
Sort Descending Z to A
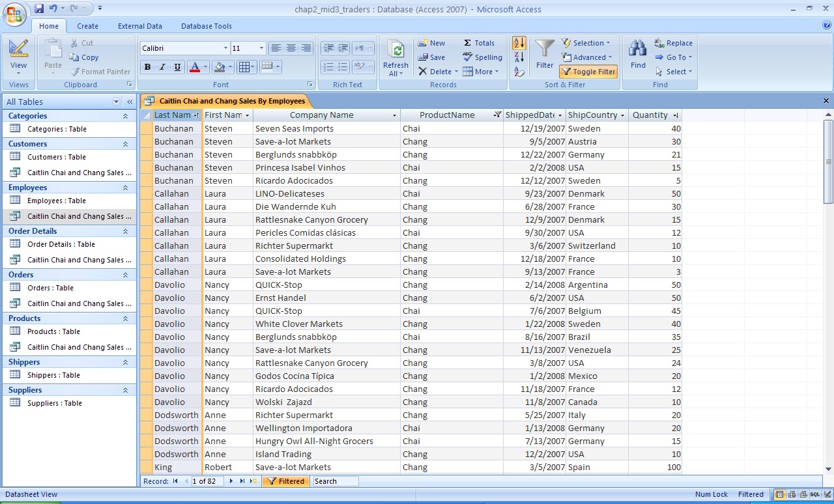click(519, 57)
